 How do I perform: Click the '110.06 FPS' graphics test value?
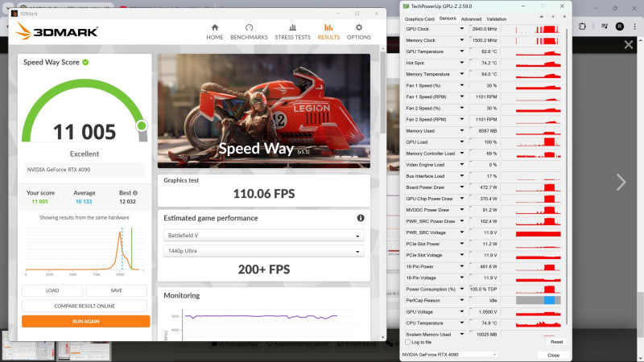pos(264,194)
